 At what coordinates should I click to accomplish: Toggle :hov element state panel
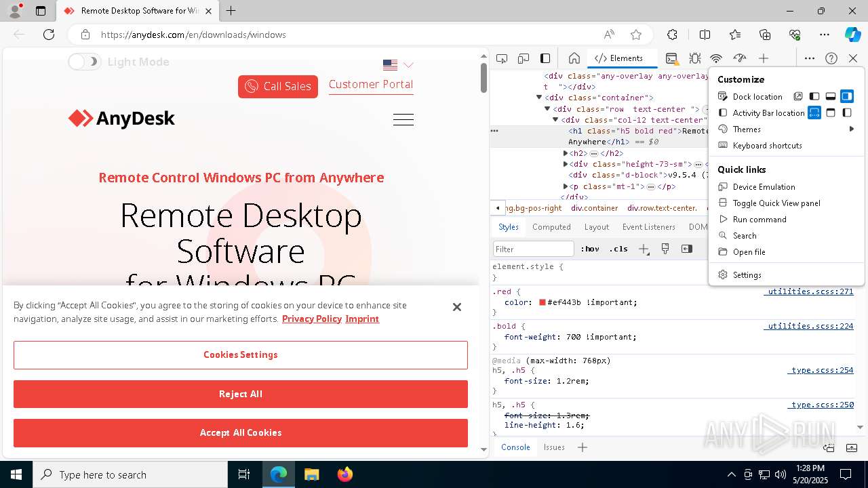pyautogui.click(x=589, y=249)
